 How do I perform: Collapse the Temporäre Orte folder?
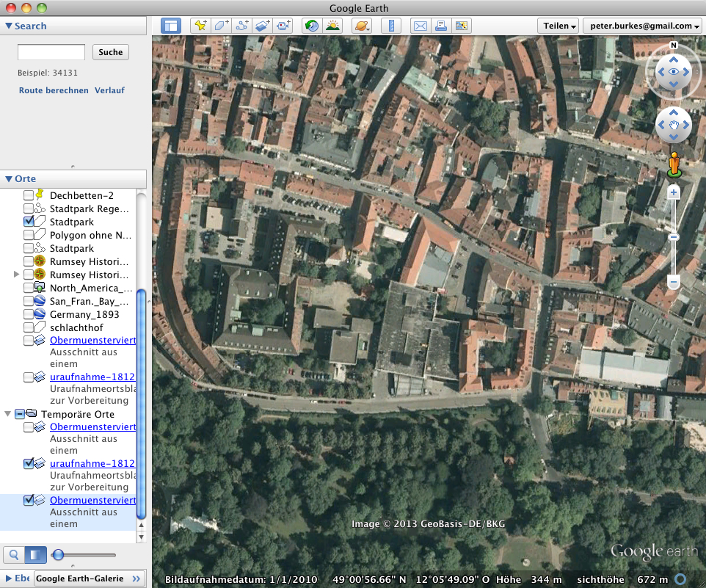coord(7,413)
